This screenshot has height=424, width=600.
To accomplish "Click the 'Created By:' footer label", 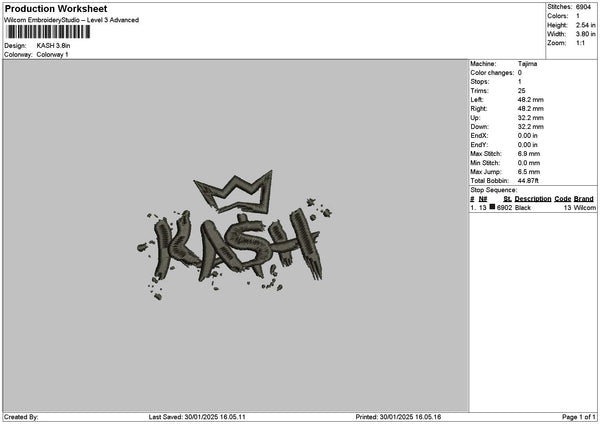I will [21, 417].
